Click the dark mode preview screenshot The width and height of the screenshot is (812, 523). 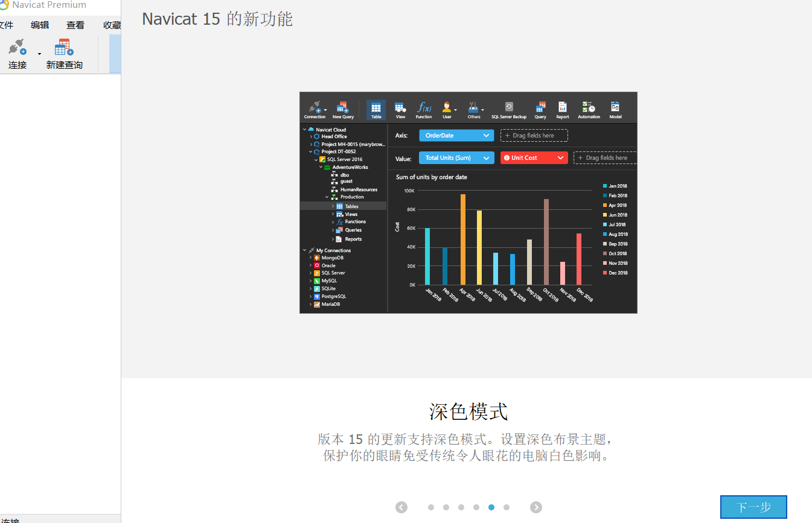click(468, 203)
